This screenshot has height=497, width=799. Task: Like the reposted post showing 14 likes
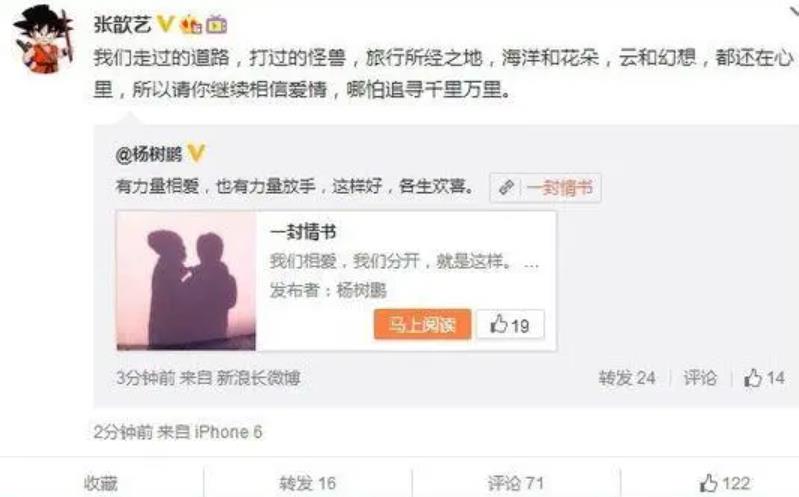(763, 378)
